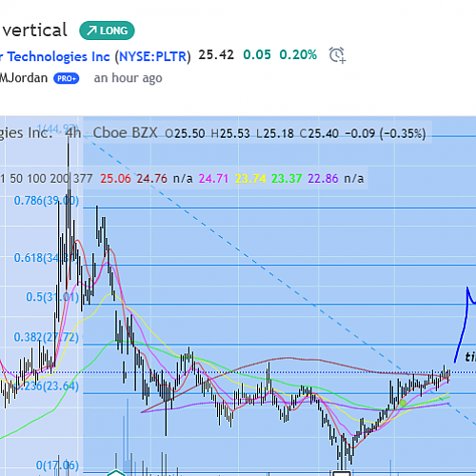Click the dark red moving average value 24.76
This screenshot has width=476, height=476.
point(152,179)
